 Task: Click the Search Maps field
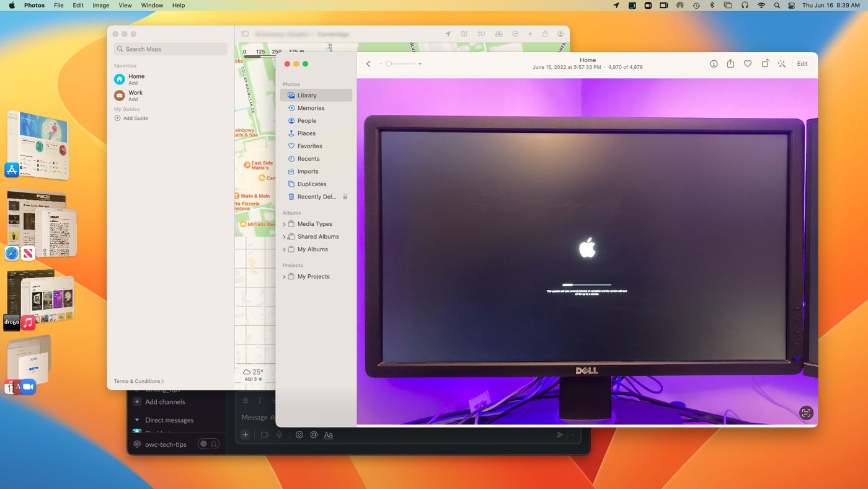point(170,48)
